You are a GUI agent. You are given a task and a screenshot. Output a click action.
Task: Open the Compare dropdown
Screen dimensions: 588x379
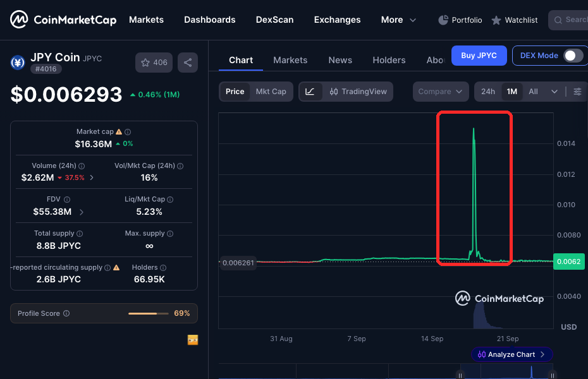(x=441, y=92)
